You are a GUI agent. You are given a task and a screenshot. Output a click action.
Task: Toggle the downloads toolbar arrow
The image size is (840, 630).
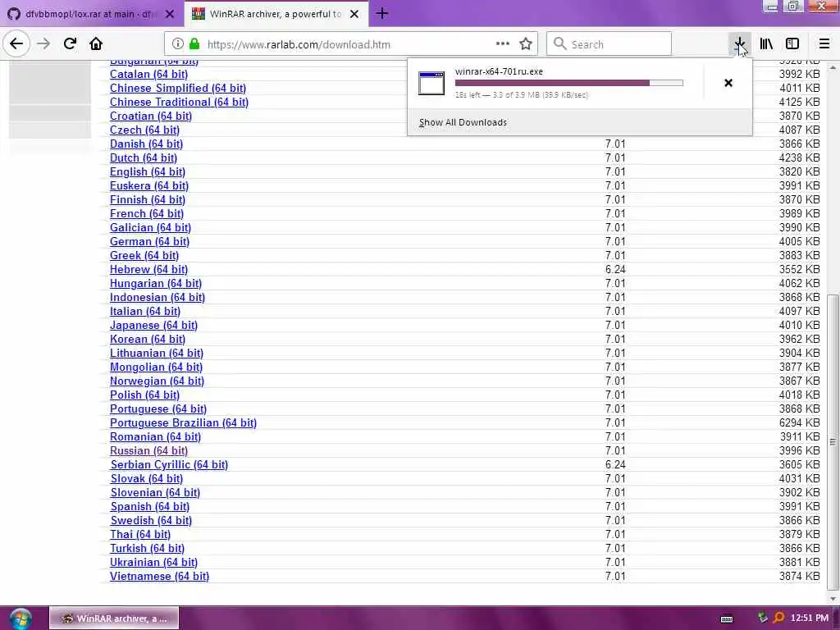coord(740,44)
